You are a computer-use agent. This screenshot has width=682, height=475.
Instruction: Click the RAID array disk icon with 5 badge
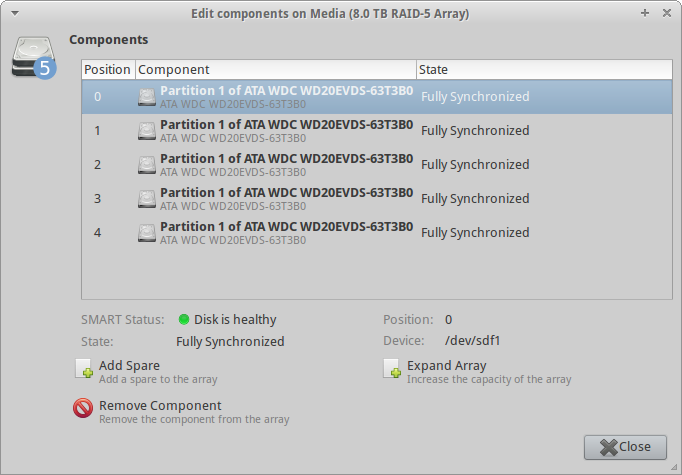tap(34, 57)
